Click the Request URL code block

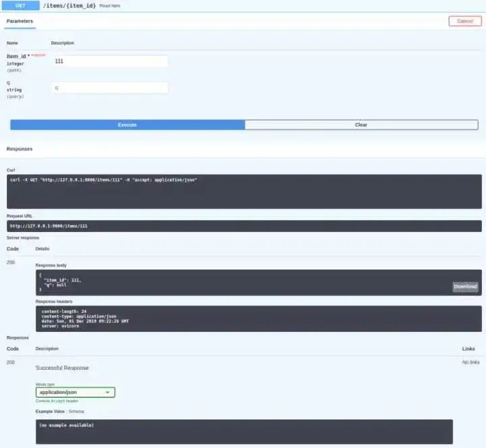click(244, 226)
